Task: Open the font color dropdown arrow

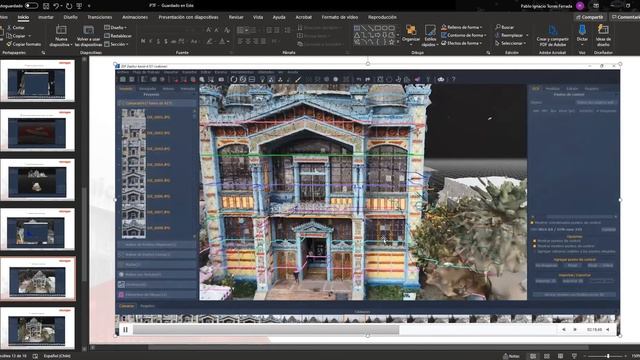Action: [228, 41]
